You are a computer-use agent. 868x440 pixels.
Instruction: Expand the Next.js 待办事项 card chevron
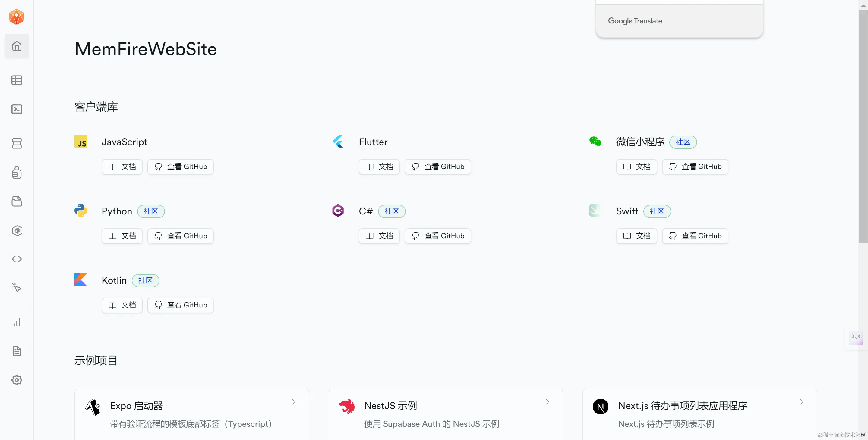(x=802, y=402)
